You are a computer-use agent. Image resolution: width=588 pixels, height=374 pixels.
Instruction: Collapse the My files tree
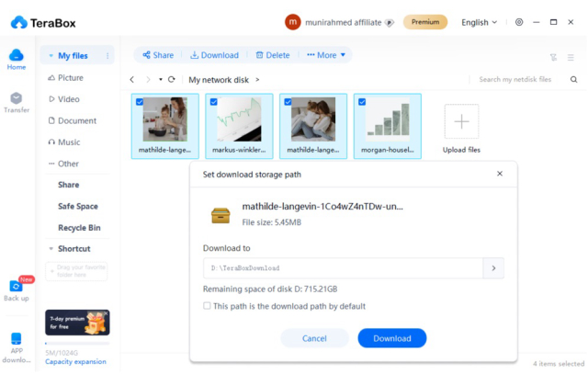click(x=51, y=56)
